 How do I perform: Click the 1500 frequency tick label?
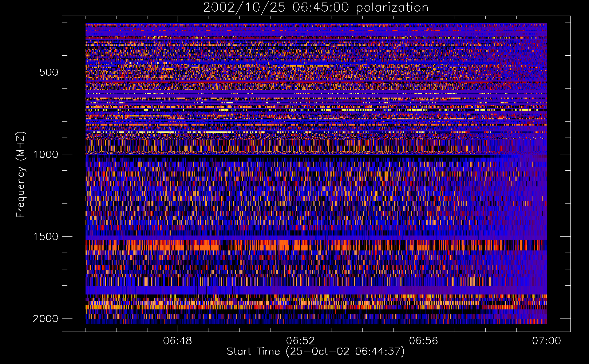(x=46, y=237)
